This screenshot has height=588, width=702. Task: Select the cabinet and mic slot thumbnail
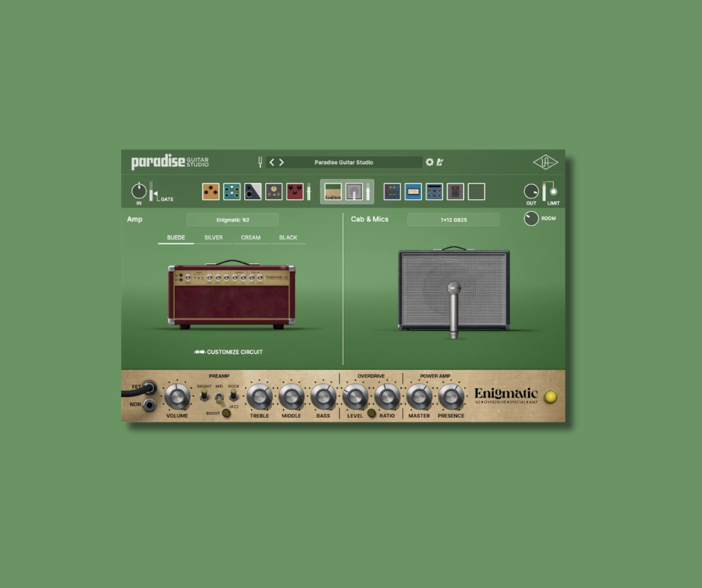354,192
